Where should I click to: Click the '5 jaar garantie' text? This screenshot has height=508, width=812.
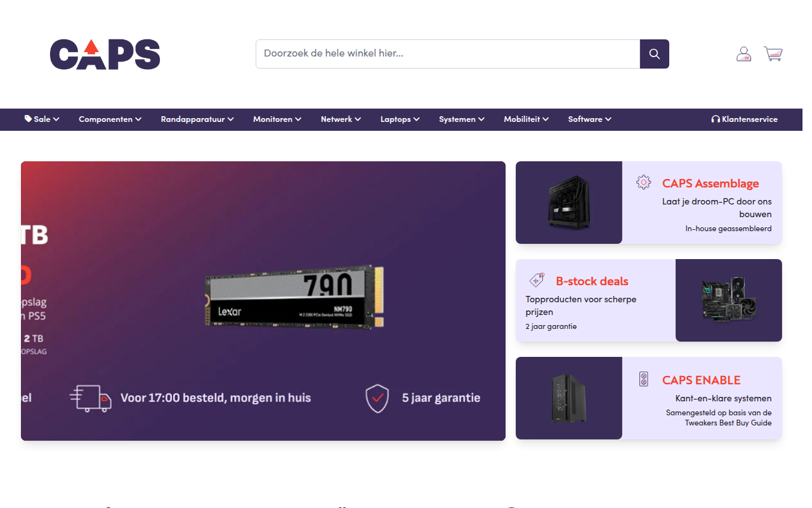click(x=441, y=398)
